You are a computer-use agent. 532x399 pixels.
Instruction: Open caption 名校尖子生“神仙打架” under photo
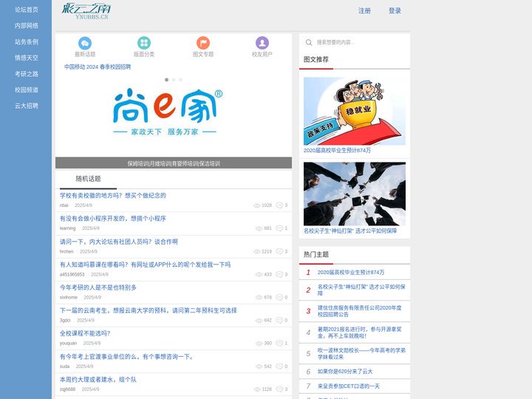(350, 231)
